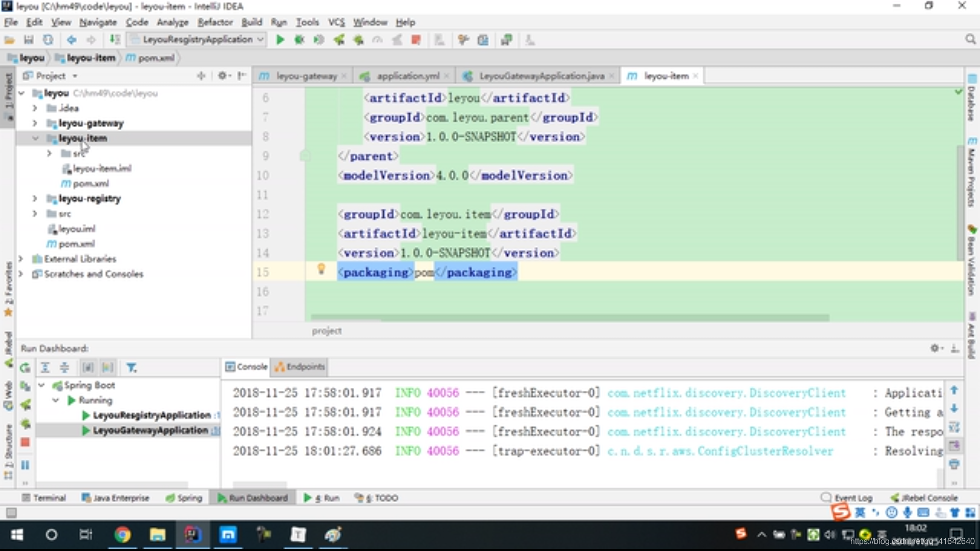The image size is (980, 551).
Task: Click the Rerun icon in Run Dashboard
Action: pyautogui.click(x=25, y=367)
